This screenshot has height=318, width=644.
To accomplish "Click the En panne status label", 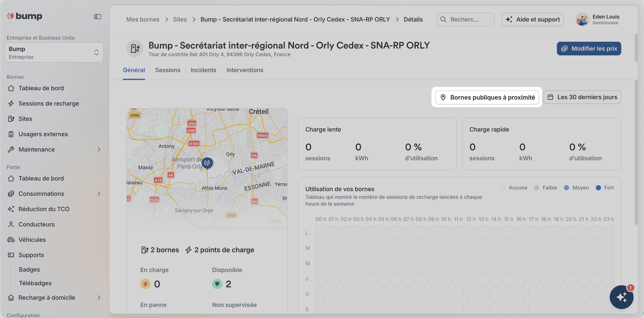I will click(x=153, y=305).
